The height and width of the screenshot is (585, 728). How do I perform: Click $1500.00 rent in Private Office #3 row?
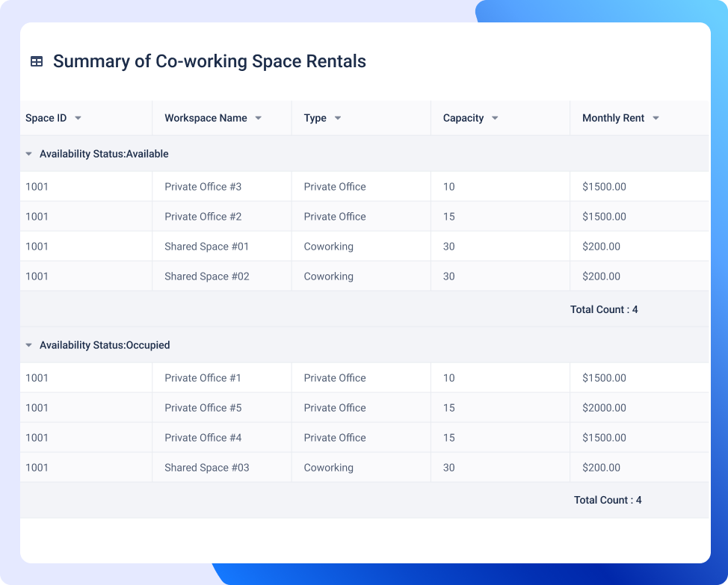pos(604,187)
